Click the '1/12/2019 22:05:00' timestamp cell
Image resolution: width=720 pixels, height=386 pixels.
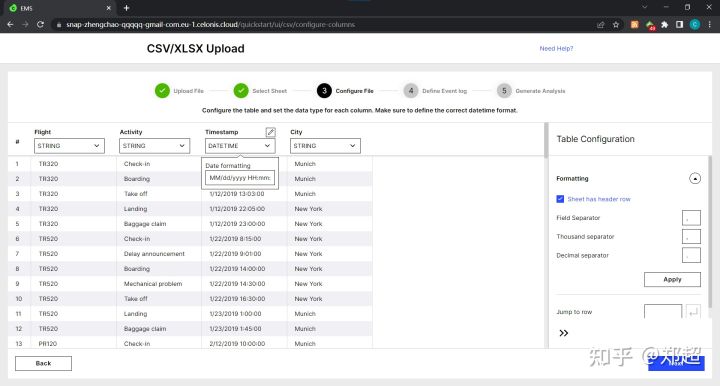tap(237, 208)
